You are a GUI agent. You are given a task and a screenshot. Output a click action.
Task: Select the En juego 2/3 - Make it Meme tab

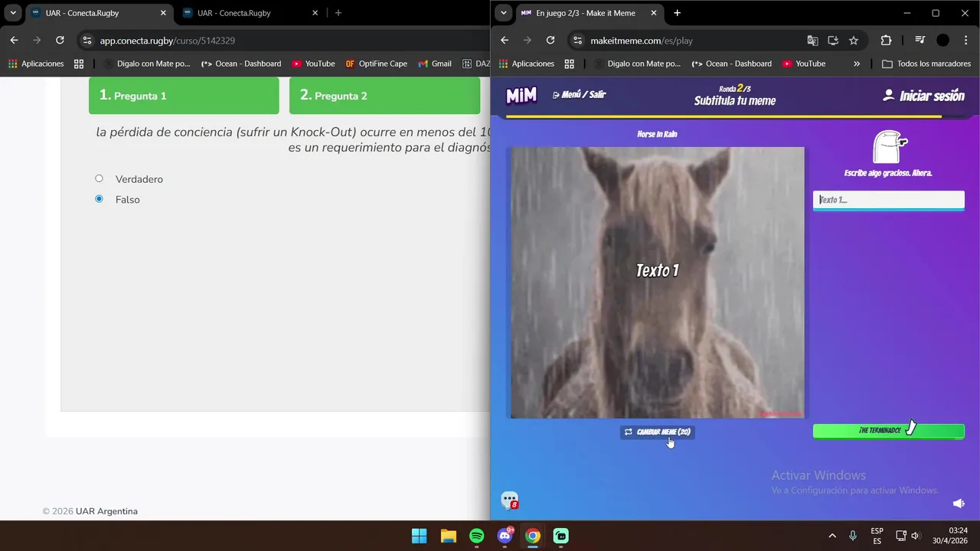[x=588, y=13]
